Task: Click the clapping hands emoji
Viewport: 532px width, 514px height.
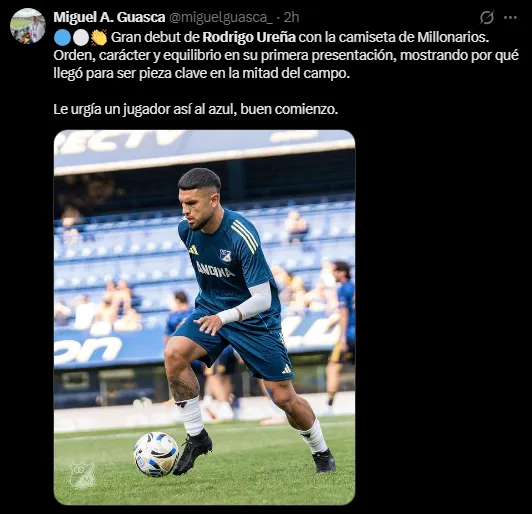Action: pos(99,37)
